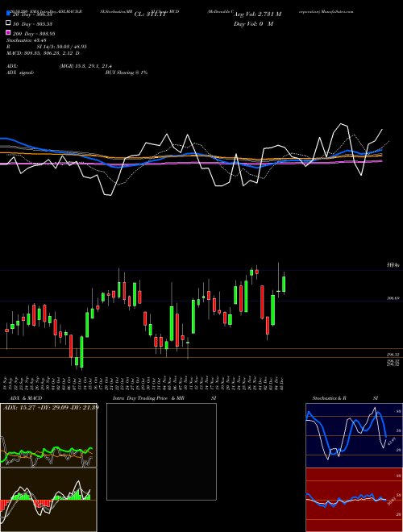Click the Stochastics 43.48 reading
Image resolution: width=403 pixels, height=532 pixels.
point(26,40)
